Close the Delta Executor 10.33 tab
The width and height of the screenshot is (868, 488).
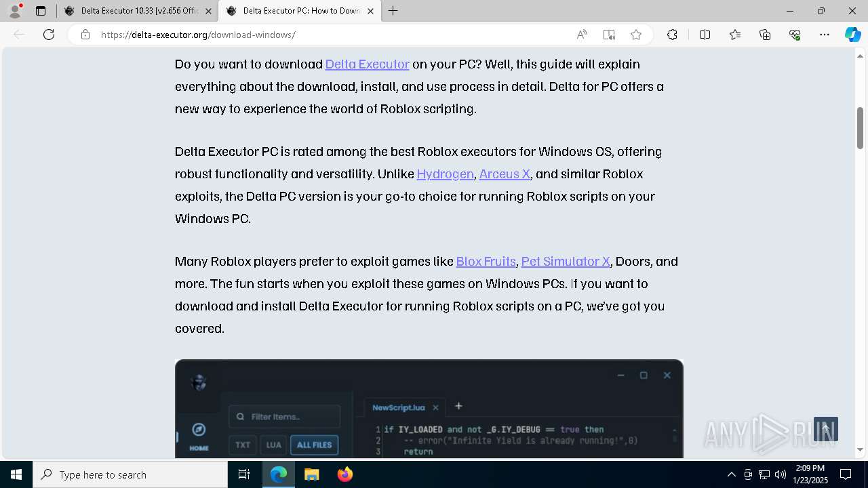tap(208, 11)
